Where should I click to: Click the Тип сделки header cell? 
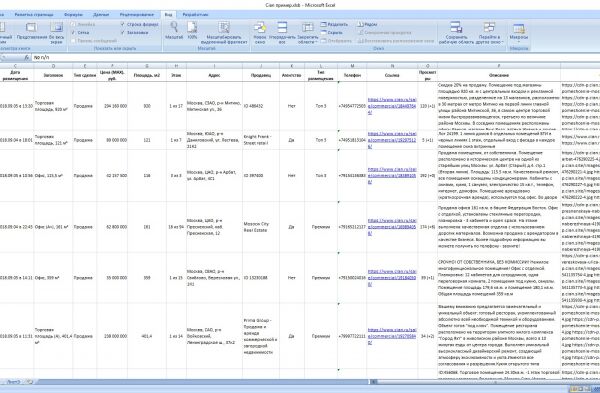[x=85, y=75]
